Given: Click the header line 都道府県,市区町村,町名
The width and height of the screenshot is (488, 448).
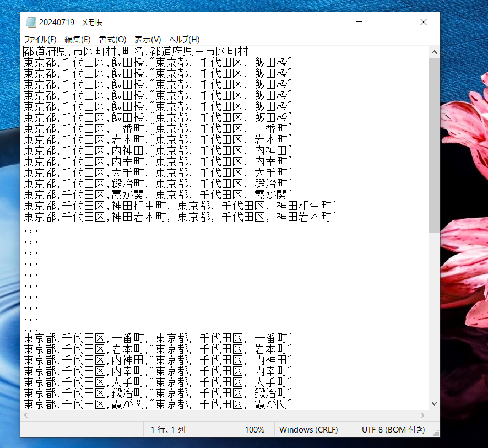Looking at the screenshot, I should tap(135, 51).
